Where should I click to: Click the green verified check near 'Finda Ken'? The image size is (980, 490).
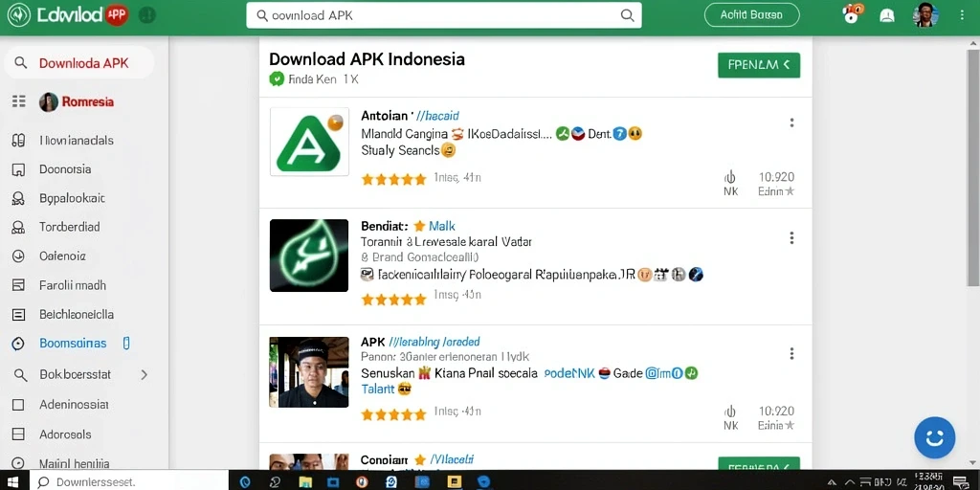pyautogui.click(x=277, y=78)
